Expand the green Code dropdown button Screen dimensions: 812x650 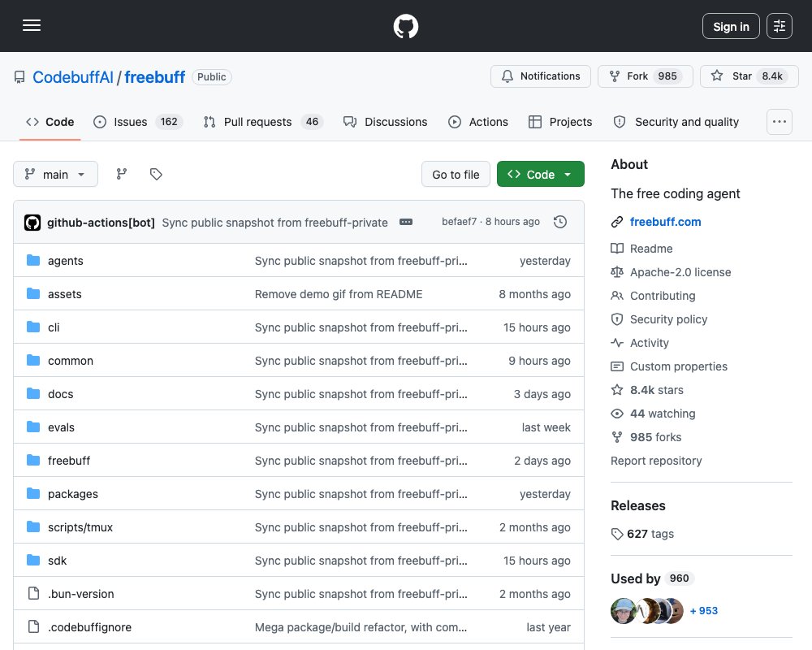[541, 174]
